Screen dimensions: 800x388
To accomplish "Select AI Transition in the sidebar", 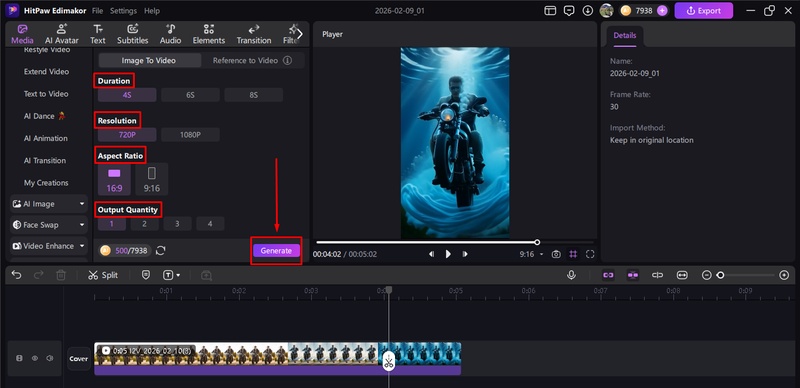I will (x=45, y=160).
